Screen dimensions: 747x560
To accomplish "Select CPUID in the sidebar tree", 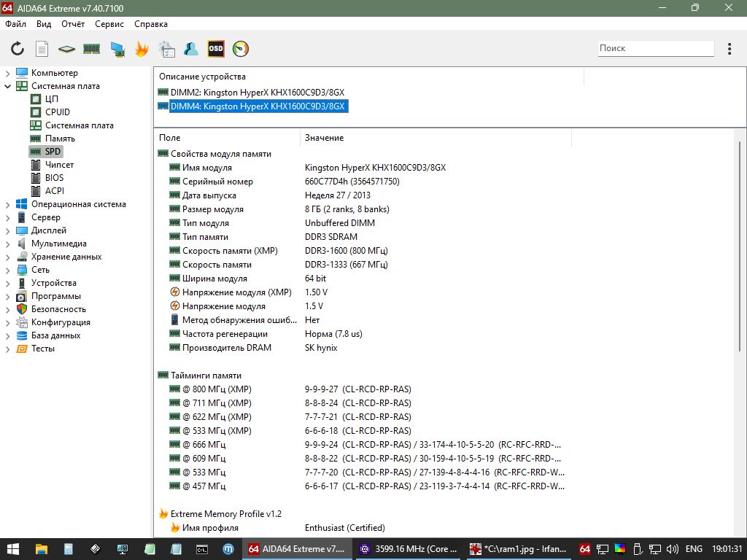I will coord(58,112).
